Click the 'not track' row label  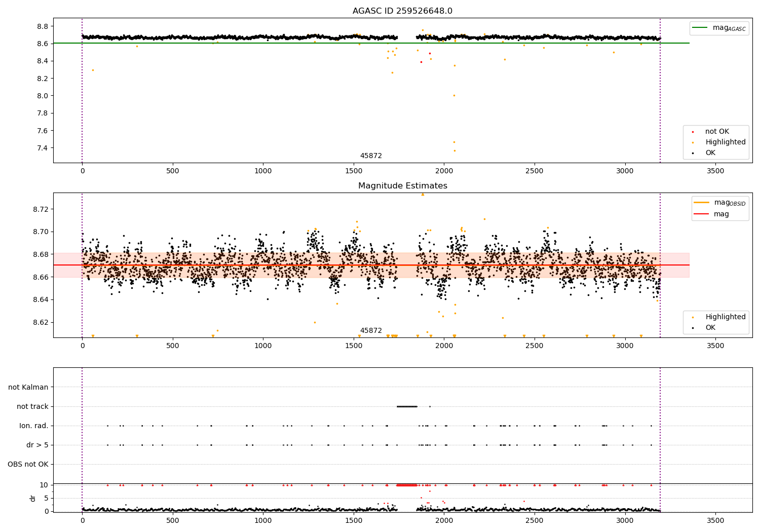pos(32,406)
